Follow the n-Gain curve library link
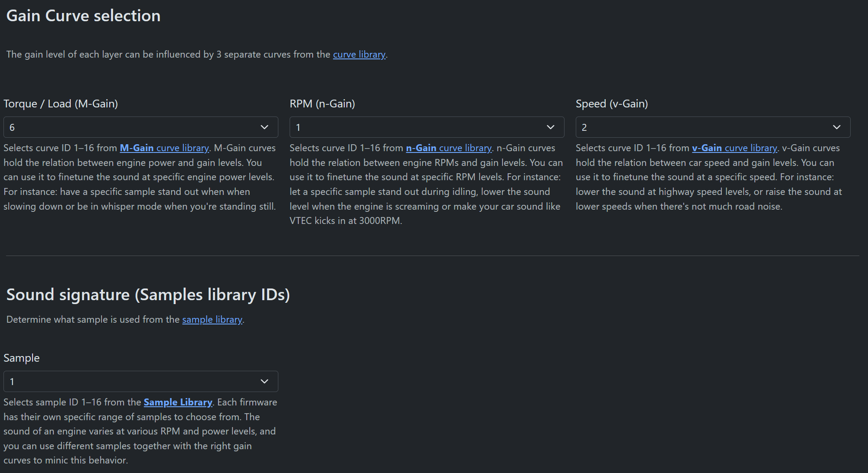Screen dimensions: 868x473 [x=449, y=148]
